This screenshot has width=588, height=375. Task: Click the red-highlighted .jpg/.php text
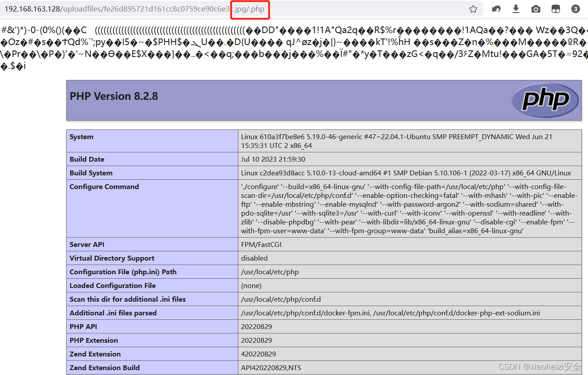pyautogui.click(x=250, y=8)
